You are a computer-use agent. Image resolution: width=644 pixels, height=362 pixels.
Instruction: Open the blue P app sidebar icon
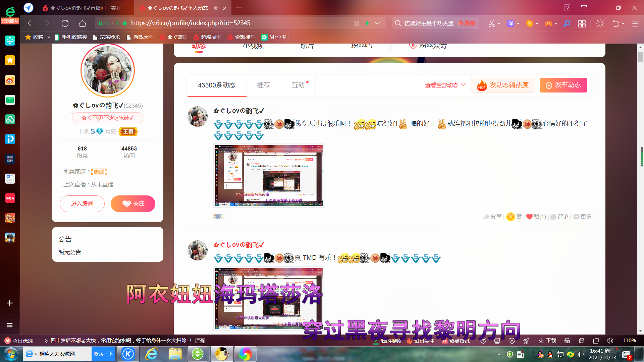point(10,139)
